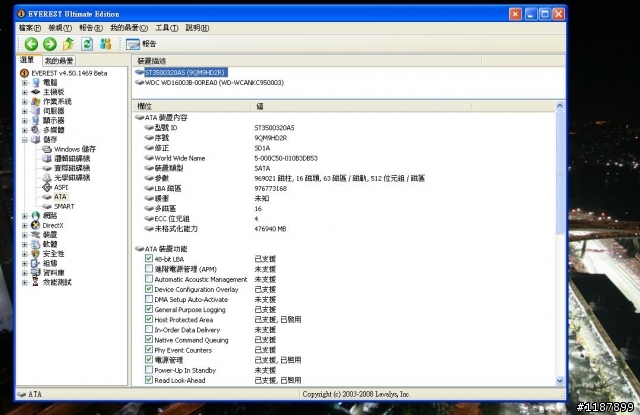Select EVEREST v4.50.1469 Beta root node

(x=69, y=73)
